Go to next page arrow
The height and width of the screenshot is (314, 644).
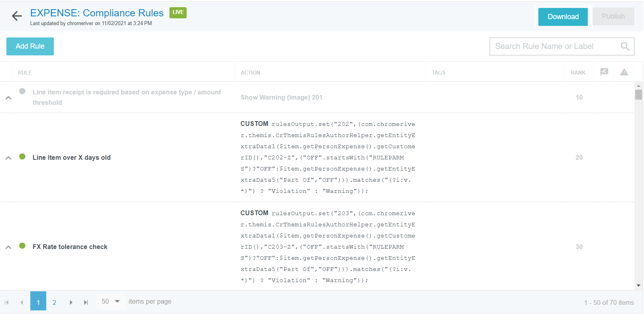click(71, 302)
